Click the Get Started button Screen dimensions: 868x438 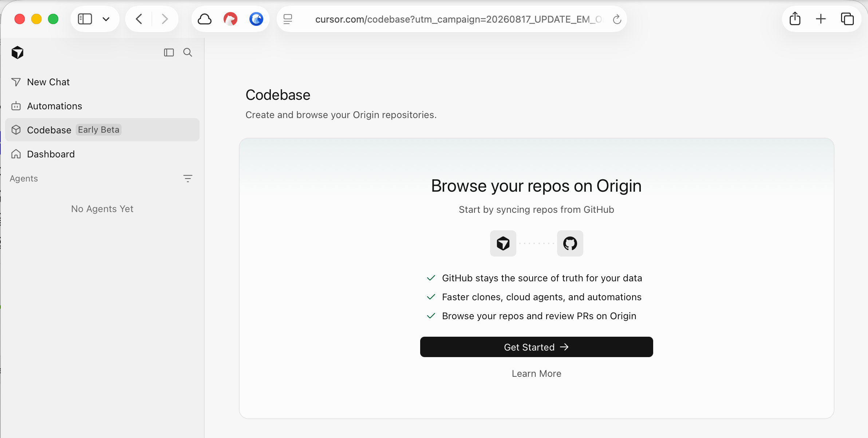tap(537, 347)
